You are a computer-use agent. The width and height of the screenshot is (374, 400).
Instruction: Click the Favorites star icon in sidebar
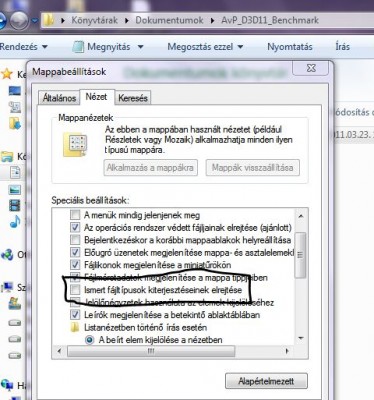[6, 74]
